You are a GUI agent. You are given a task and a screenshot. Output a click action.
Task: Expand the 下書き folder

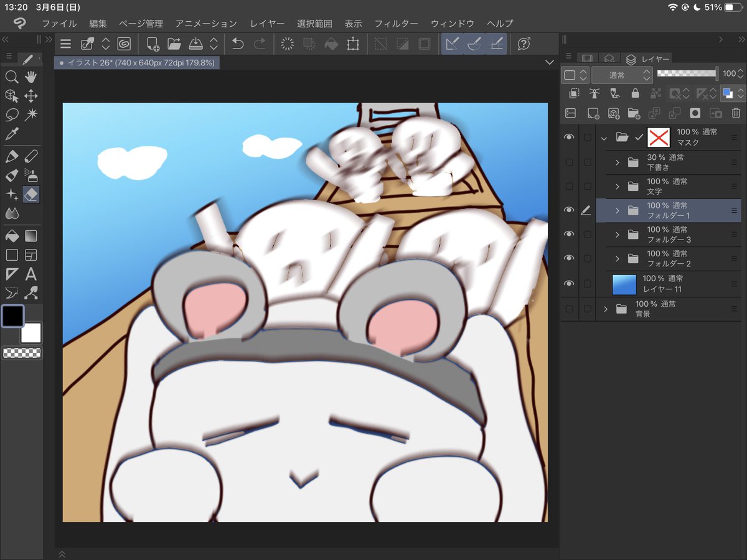coord(618,162)
